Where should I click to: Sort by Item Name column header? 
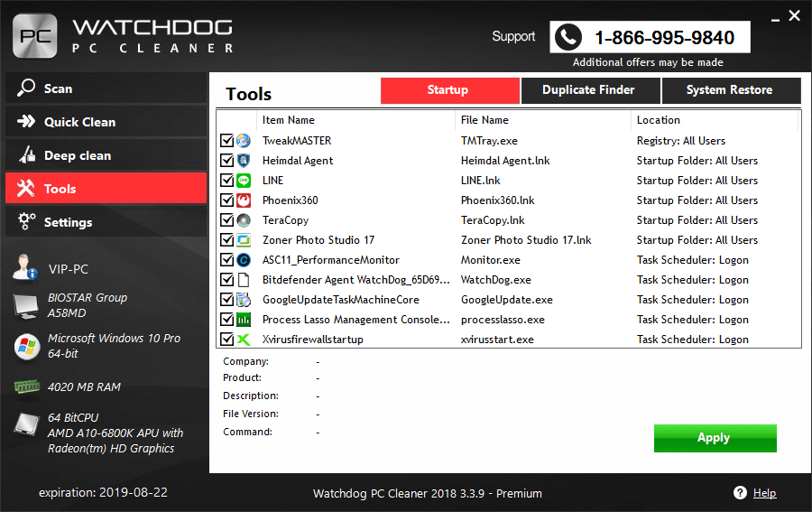[x=289, y=120]
